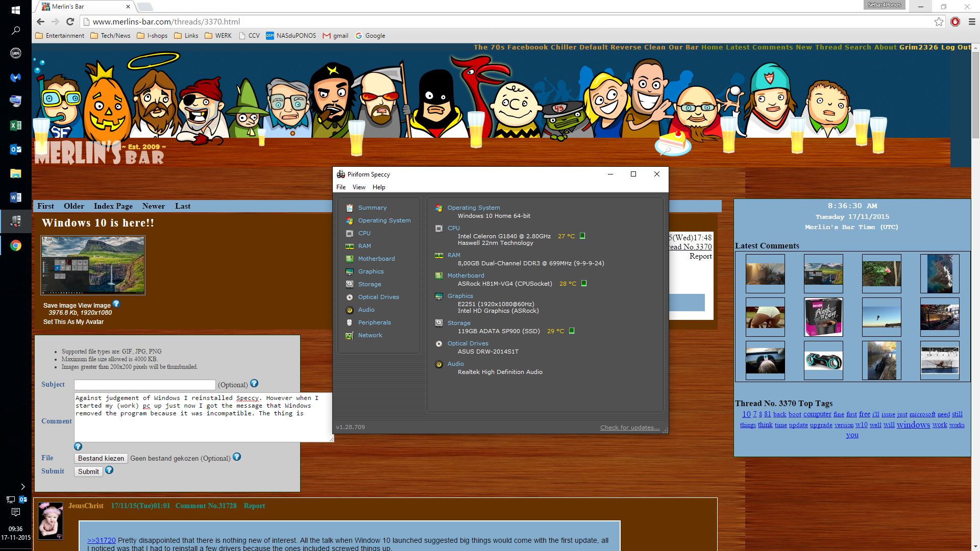This screenshot has height=551, width=980.
Task: Open New Thread in site header
Action: point(819,47)
